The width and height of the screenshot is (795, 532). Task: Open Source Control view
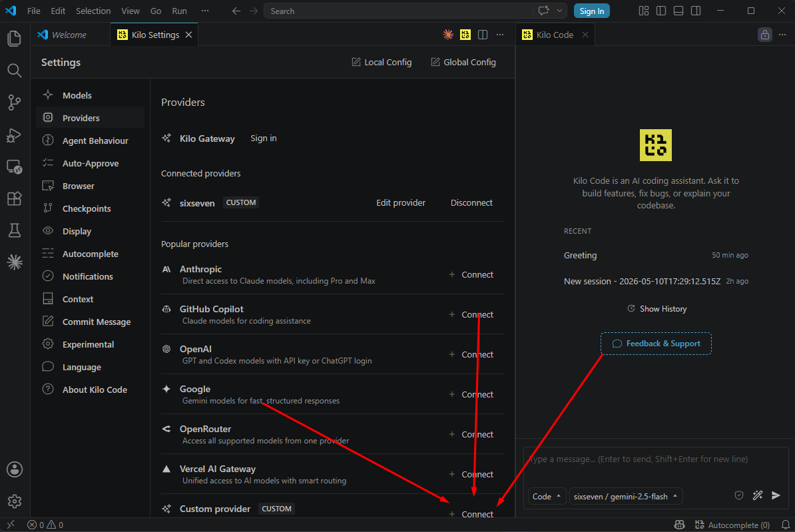[x=14, y=103]
